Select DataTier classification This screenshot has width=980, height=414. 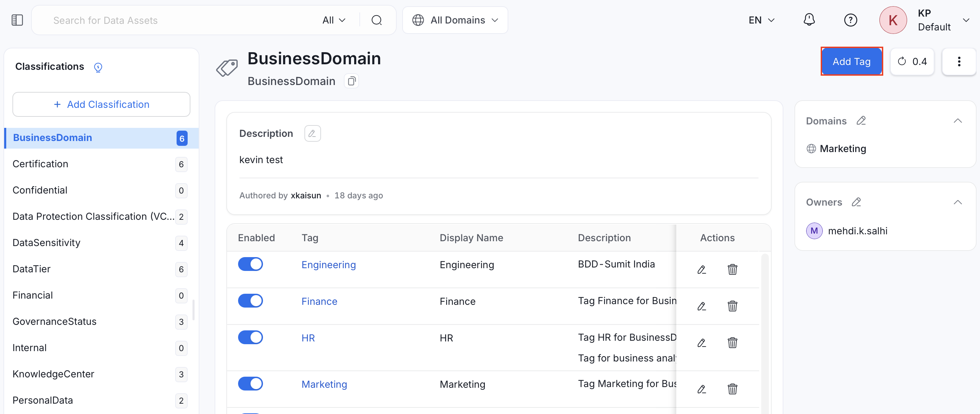click(102, 269)
